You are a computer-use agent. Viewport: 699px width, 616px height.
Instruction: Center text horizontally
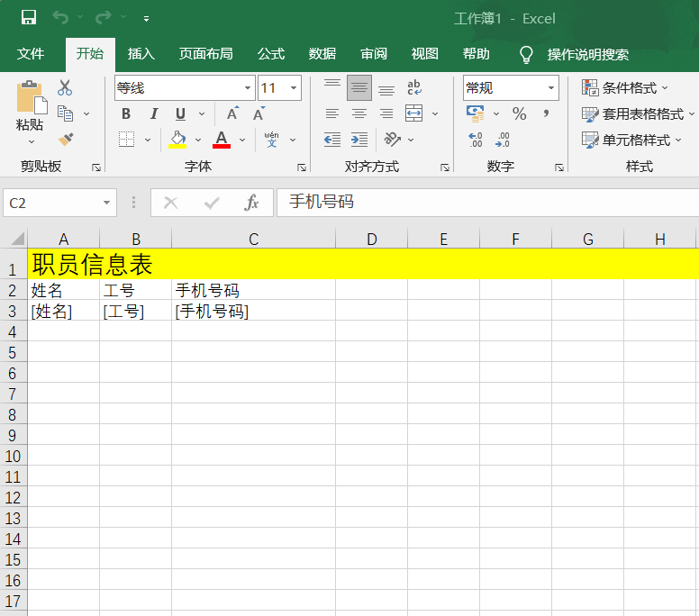coord(359,113)
